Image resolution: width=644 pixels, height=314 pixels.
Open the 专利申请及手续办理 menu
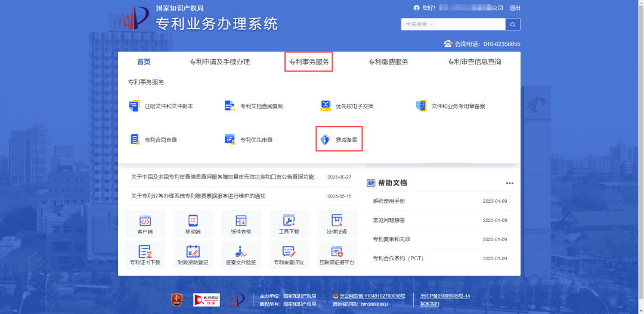[219, 62]
